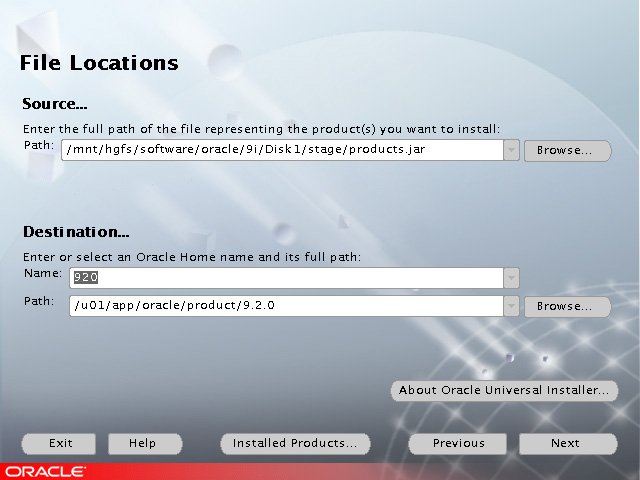
Task: Open About Oracle Universal Installer
Action: [503, 391]
